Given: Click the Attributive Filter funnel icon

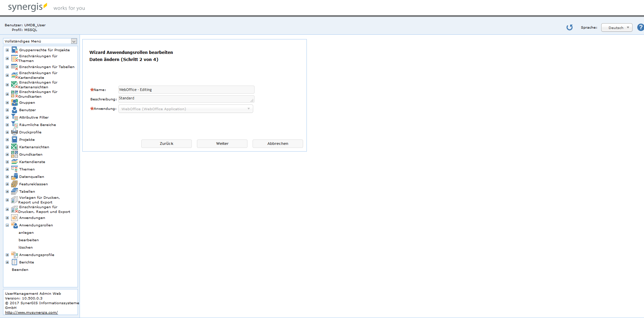Looking at the screenshot, I should click(14, 117).
